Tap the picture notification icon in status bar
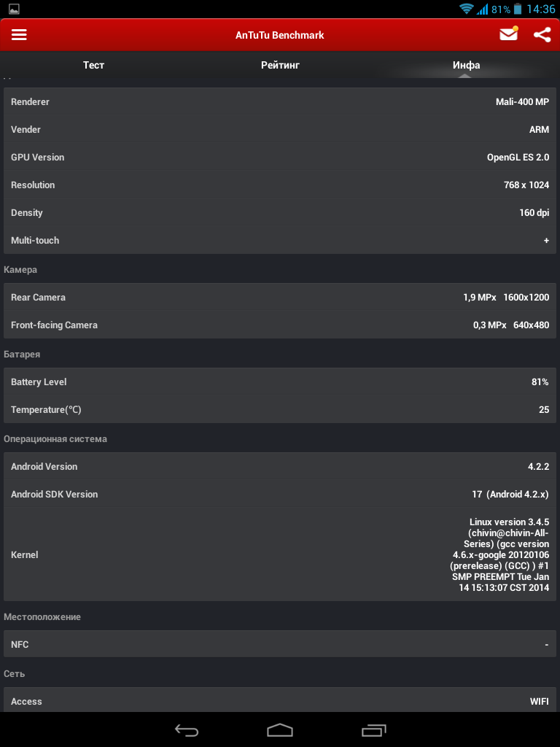This screenshot has width=560, height=747. tap(15, 8)
